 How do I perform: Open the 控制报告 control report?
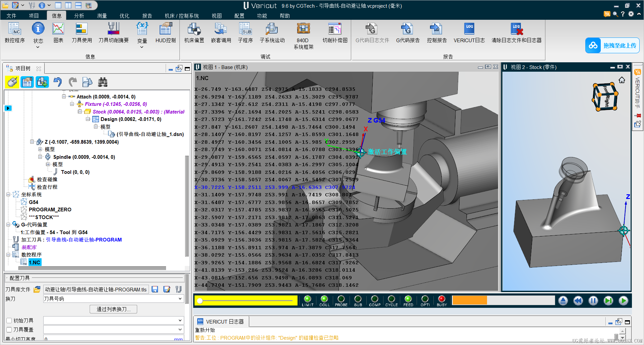[x=437, y=33]
